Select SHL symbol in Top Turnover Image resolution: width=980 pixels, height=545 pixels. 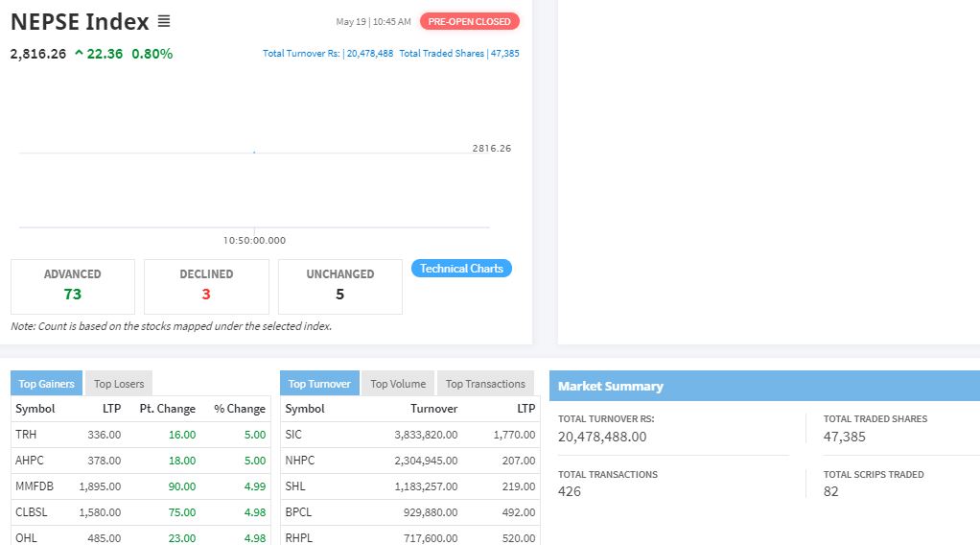[x=295, y=486]
